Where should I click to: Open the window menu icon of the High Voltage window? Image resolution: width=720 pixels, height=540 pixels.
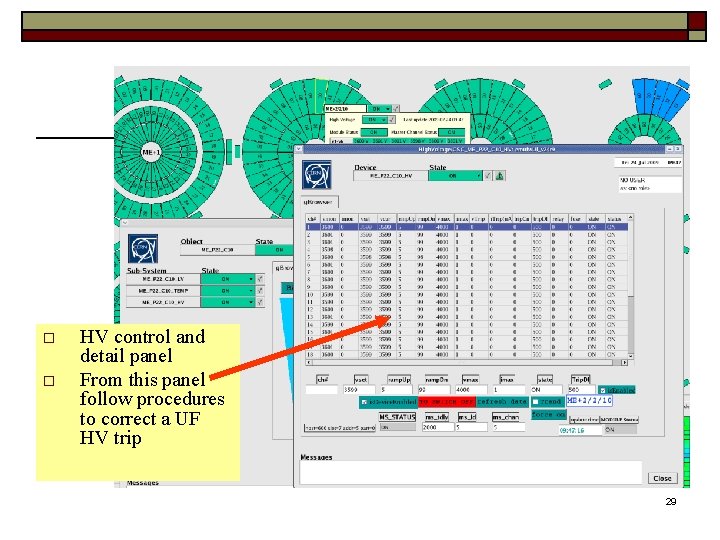tap(299, 149)
